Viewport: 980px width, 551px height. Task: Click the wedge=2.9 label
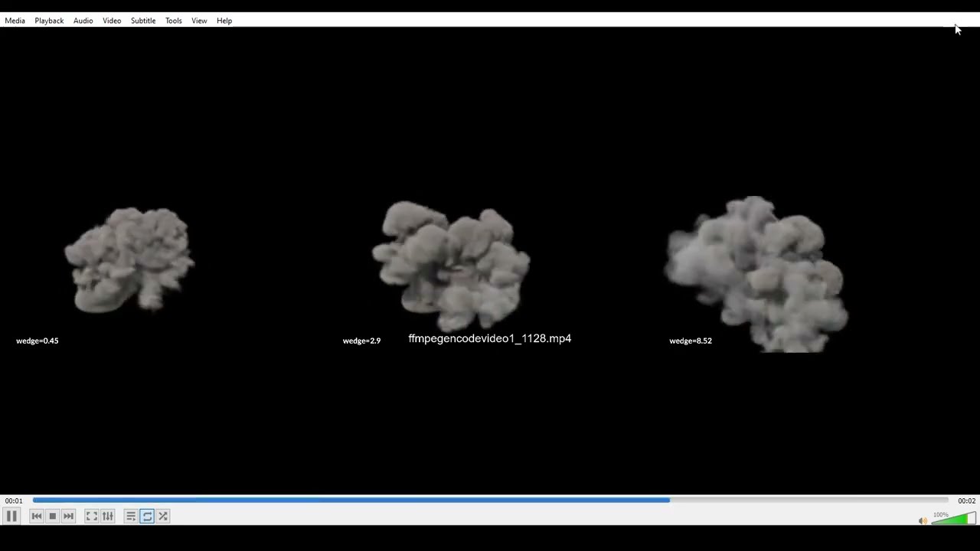pos(361,341)
